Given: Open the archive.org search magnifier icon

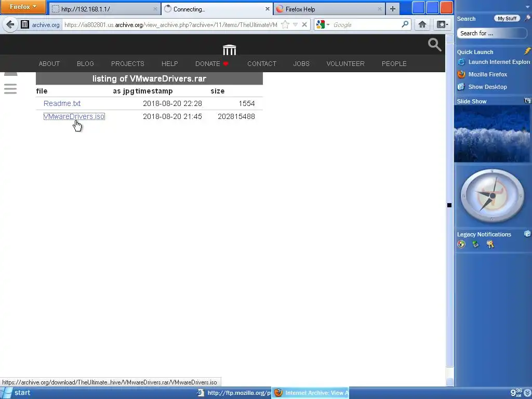Looking at the screenshot, I should pyautogui.click(x=434, y=45).
